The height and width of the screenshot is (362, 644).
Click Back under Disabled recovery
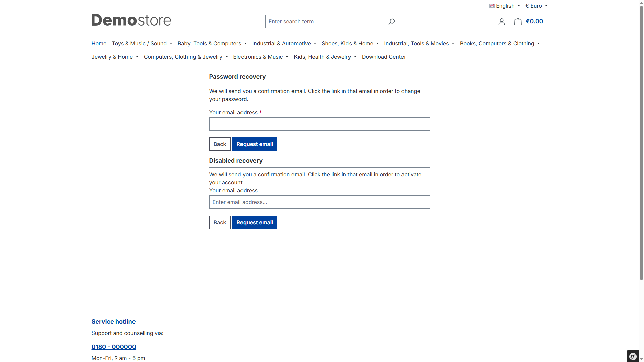tap(220, 222)
